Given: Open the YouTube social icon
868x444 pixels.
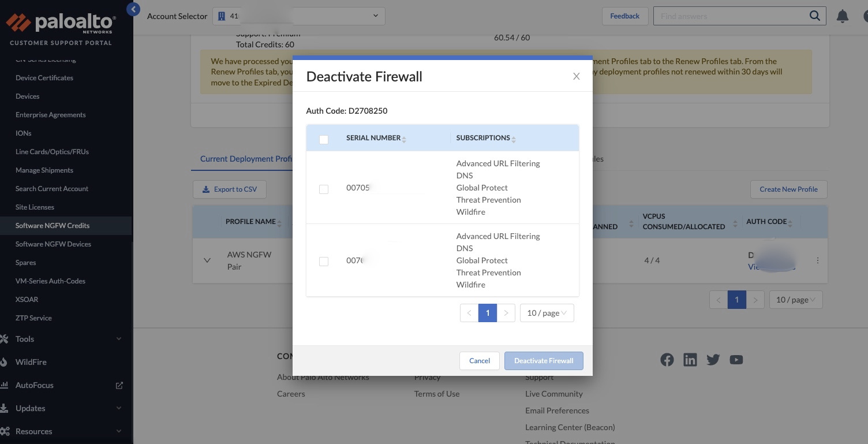Looking at the screenshot, I should [736, 360].
